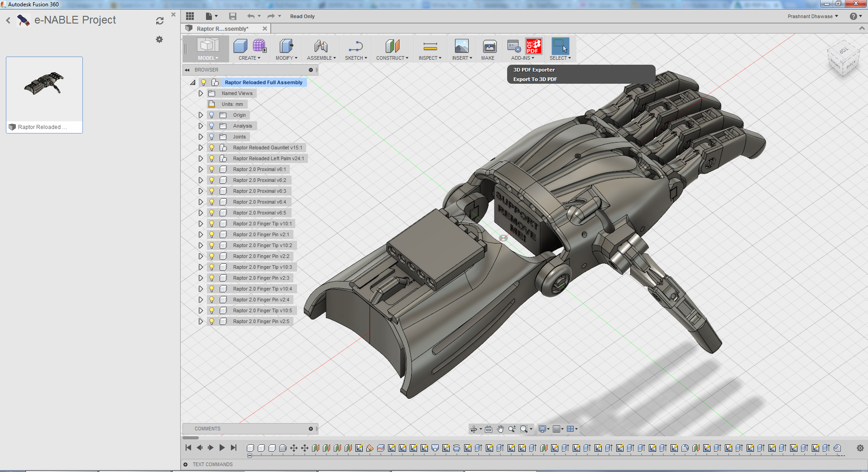Click the undo arrow button
This screenshot has height=472, width=868.
tap(251, 16)
